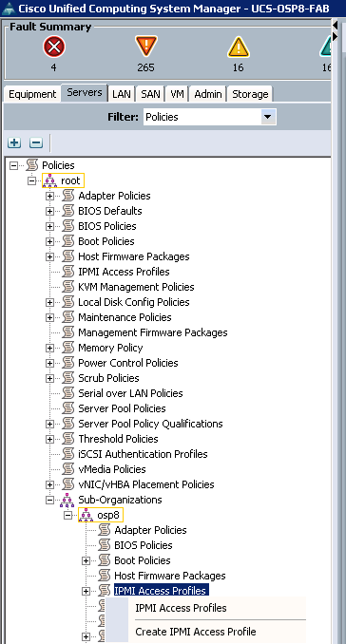Click the Server Pool Policies icon
The height and width of the screenshot is (644, 346).
tap(67, 408)
